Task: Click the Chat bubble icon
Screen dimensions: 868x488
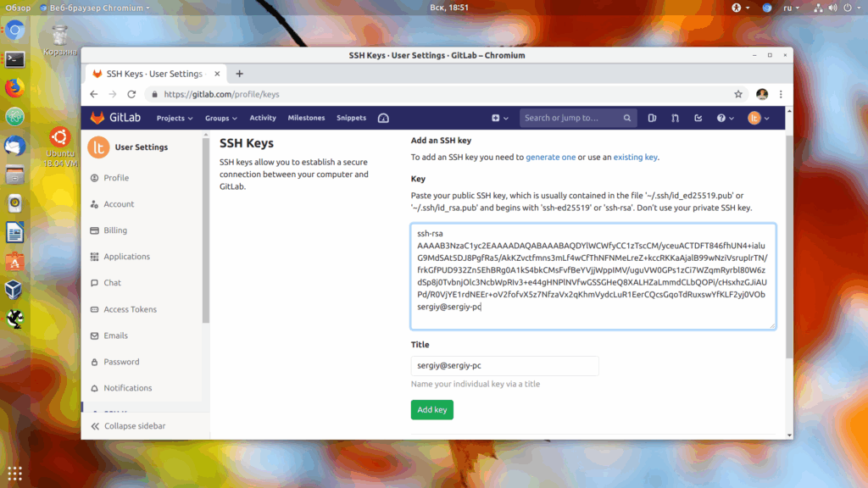Action: (x=95, y=283)
